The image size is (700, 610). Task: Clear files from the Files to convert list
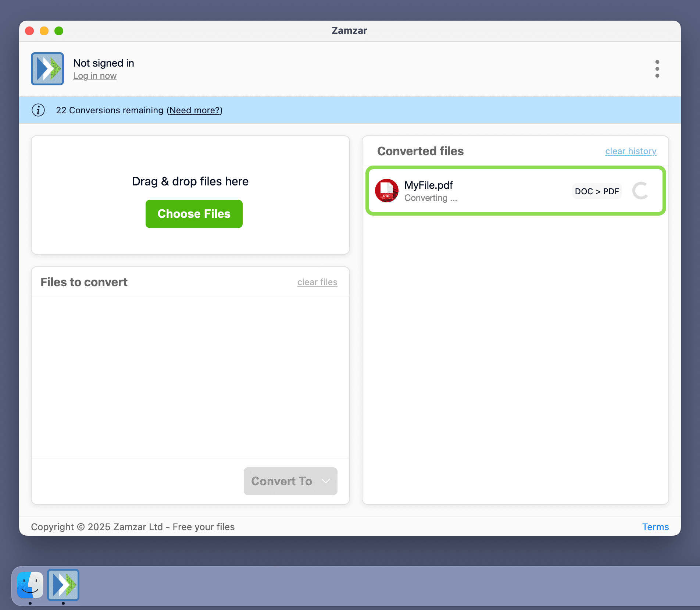coord(317,282)
